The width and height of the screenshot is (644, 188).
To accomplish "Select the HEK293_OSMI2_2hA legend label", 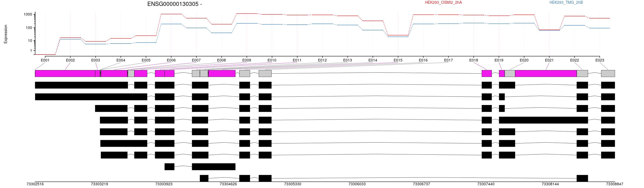I will tap(443, 2).
